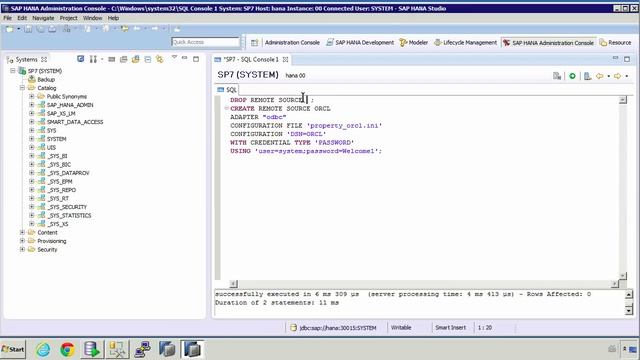This screenshot has width=640, height=360.
Task: Click the yellow back-arrow in the SQL console toolbar
Action: (x=599, y=76)
